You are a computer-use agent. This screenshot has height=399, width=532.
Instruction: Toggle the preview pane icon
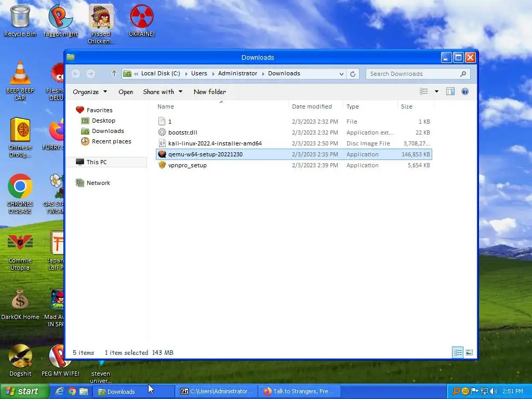pyautogui.click(x=450, y=91)
